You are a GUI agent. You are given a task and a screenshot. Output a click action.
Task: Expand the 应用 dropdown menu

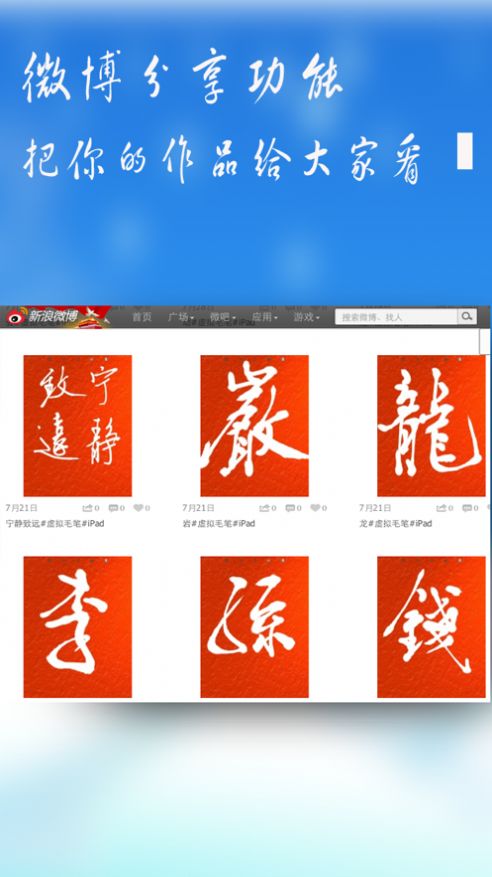tap(264, 317)
